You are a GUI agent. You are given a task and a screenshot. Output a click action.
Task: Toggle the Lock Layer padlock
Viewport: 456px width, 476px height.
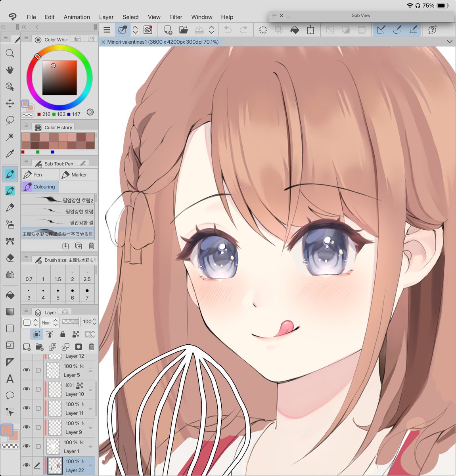(63, 334)
